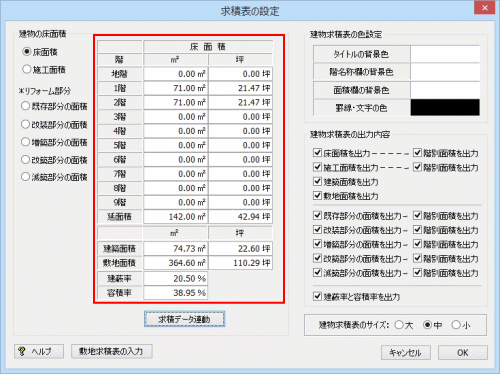Viewport: 500px width, 374px height.
Task: Click 1階 m² field showing 71.00
Action: (176, 88)
